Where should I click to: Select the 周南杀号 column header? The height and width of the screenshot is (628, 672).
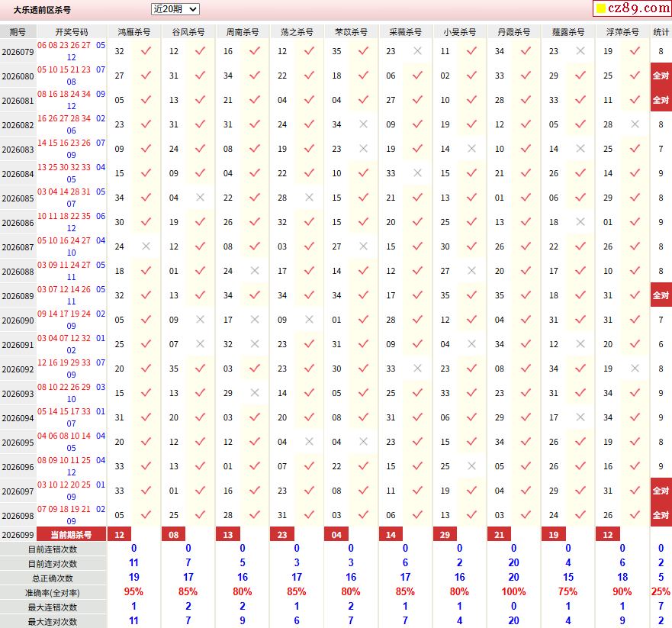coord(243,32)
